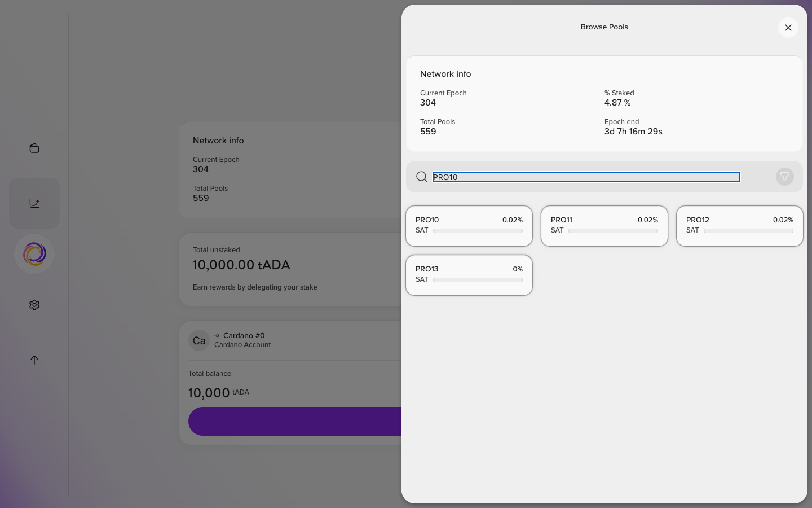Select the PRO11 stake pool card
Screen dimensions: 812x508
(x=604, y=226)
